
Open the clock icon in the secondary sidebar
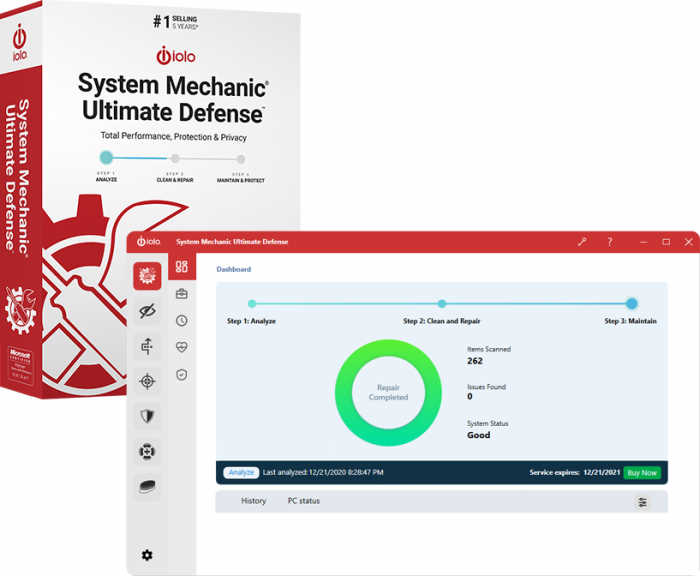pos(182,321)
